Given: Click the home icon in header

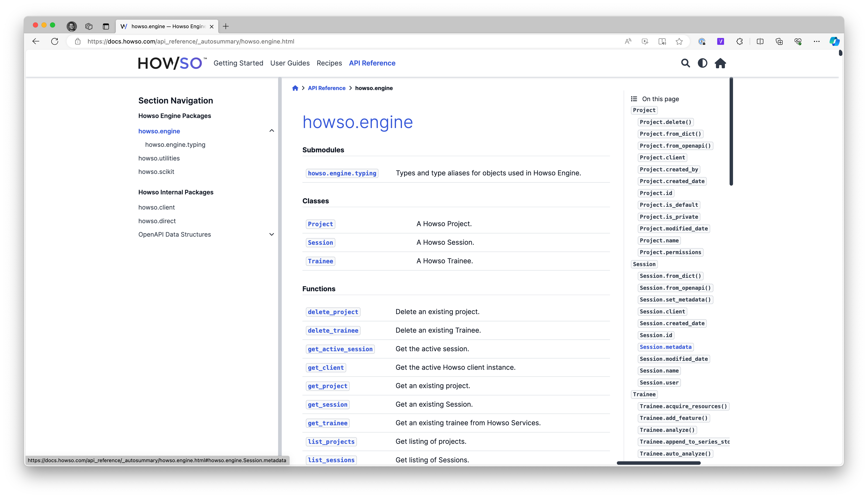Looking at the screenshot, I should pyautogui.click(x=720, y=63).
